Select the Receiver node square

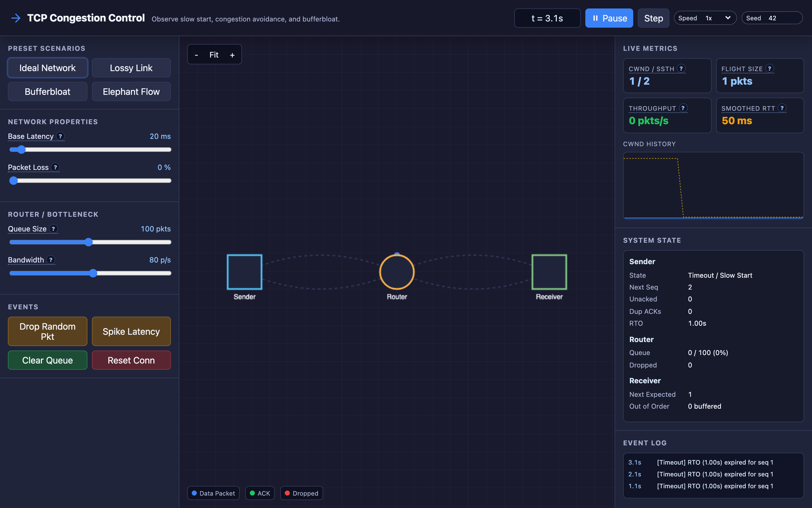[549, 272]
